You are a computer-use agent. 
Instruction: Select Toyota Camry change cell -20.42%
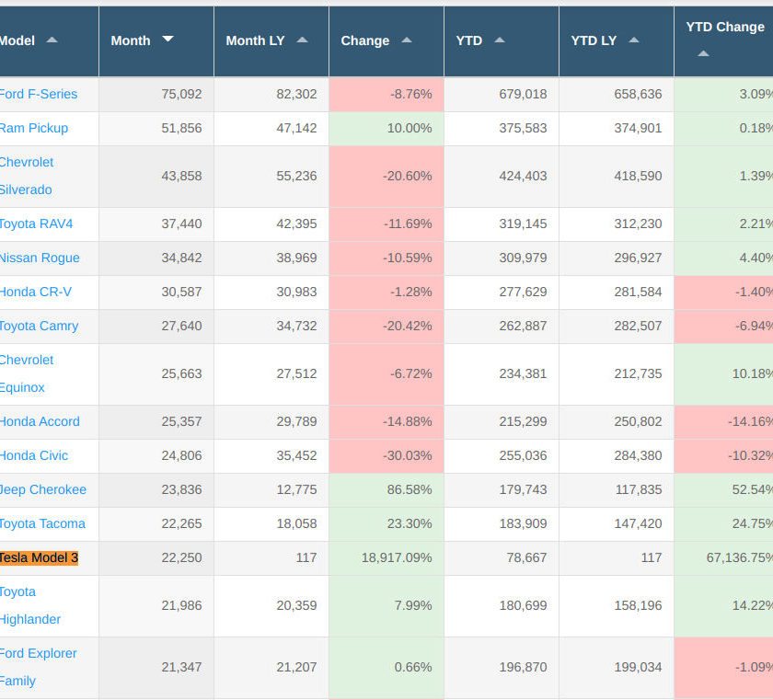[386, 327]
